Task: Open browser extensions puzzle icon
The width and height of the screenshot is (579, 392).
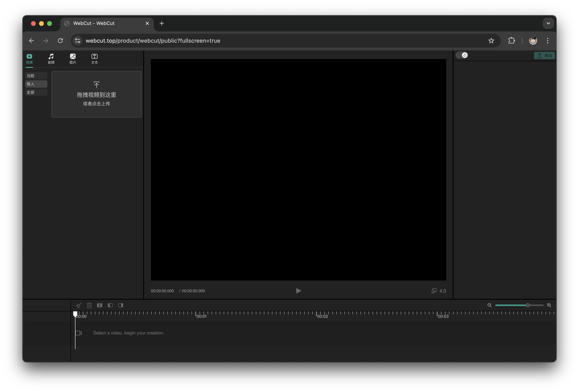Action: pyautogui.click(x=511, y=40)
